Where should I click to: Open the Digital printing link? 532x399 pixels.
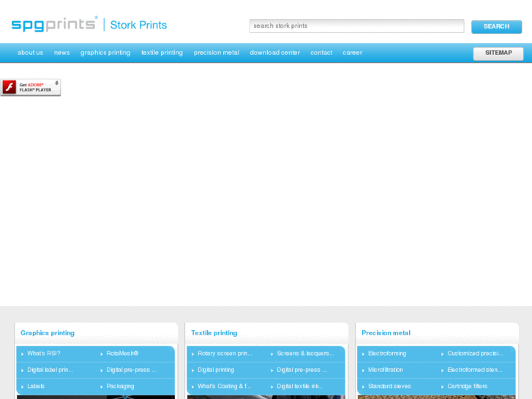tap(216, 370)
